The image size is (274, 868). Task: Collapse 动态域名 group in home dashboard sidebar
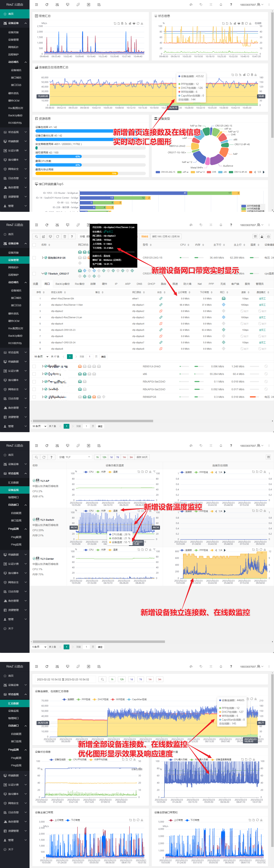click(x=15, y=62)
